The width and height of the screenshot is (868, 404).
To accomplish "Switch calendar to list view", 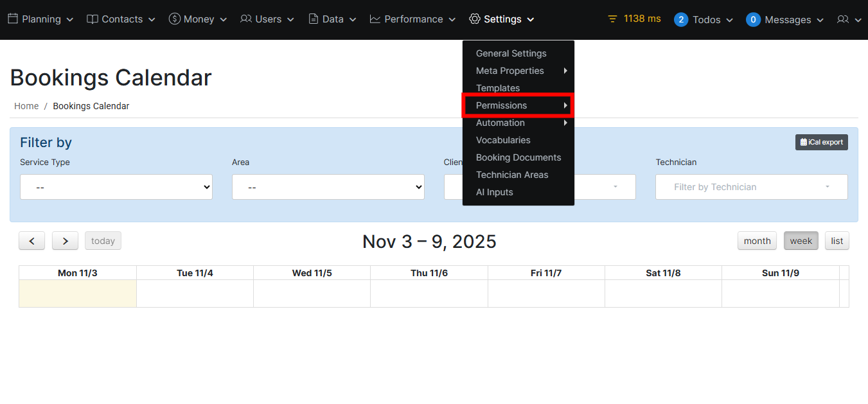I will (837, 241).
